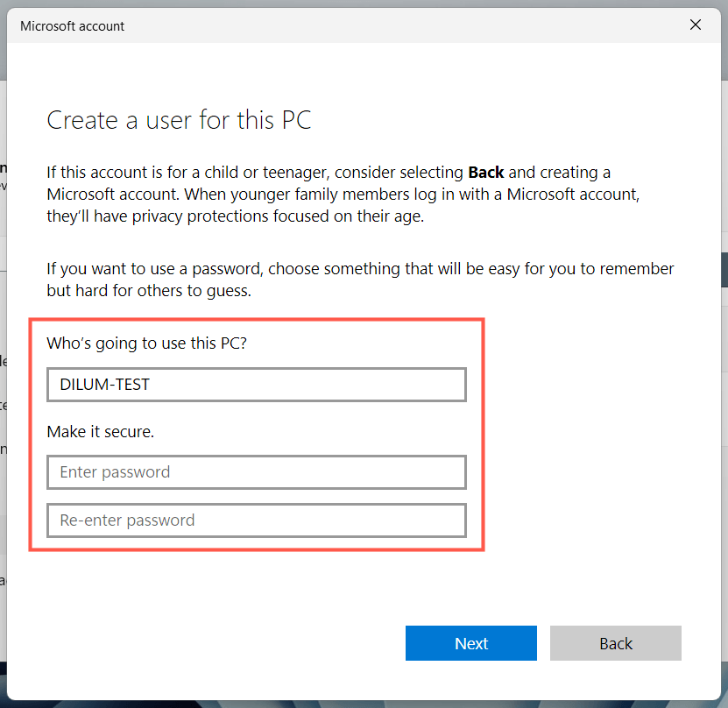
Task: Click the Create a user for this PC heading
Action: (179, 120)
